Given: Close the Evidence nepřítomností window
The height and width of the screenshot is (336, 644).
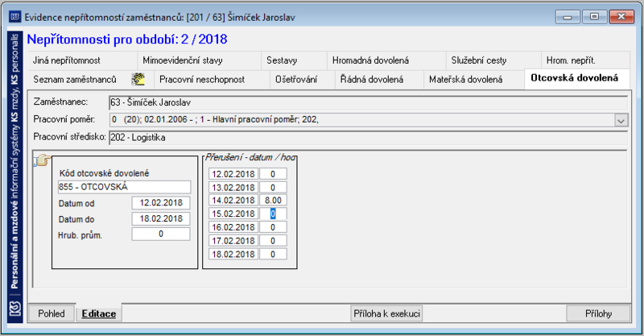Looking at the screenshot, I should [621, 17].
